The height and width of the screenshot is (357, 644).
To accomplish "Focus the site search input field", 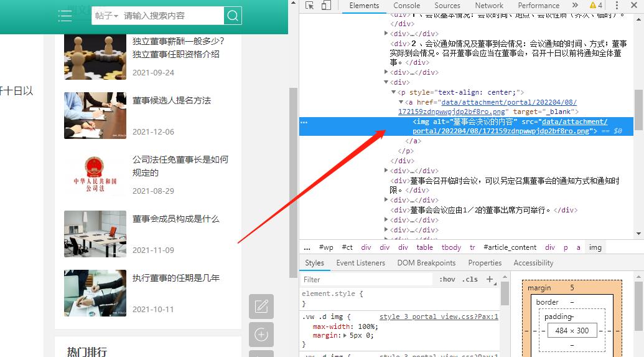I will click(x=172, y=16).
